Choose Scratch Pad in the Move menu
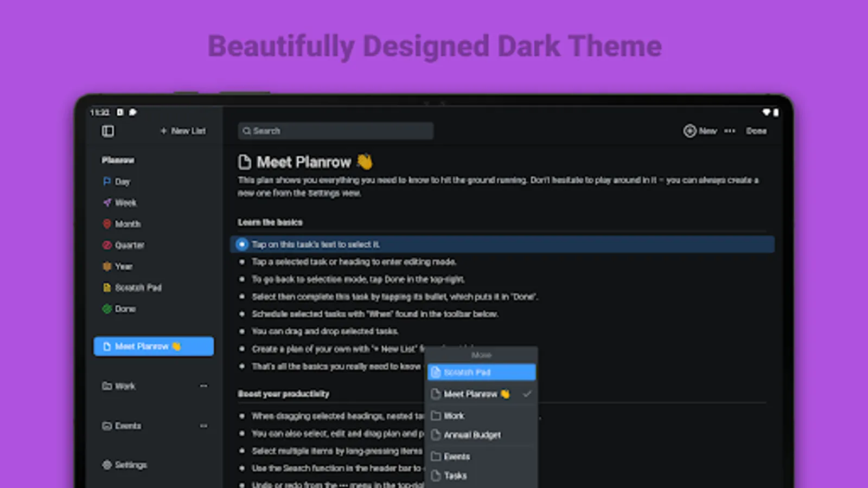This screenshot has width=868, height=488. point(482,373)
